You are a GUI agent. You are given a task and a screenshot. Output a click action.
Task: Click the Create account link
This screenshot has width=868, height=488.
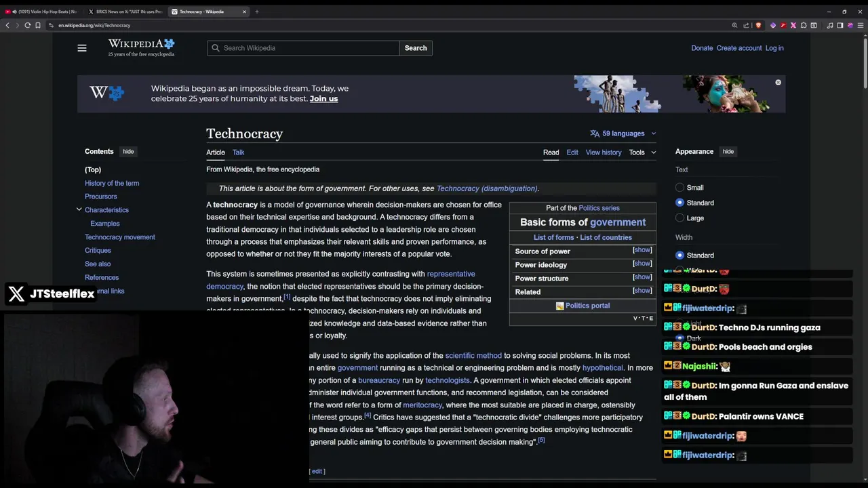tap(739, 48)
